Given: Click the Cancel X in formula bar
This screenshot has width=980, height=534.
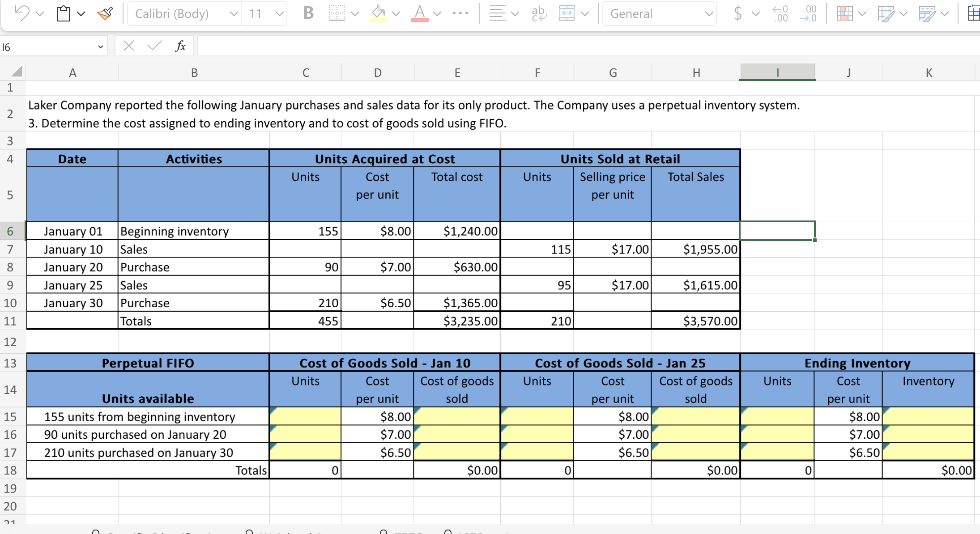Looking at the screenshot, I should click(x=129, y=46).
